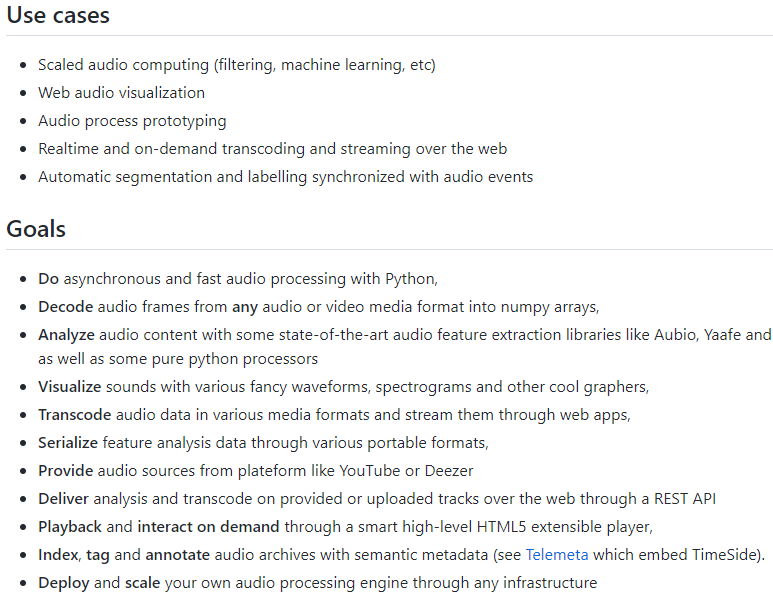The width and height of the screenshot is (773, 614).
Task: Click the "Audio process prototyping" item
Action: click(132, 121)
